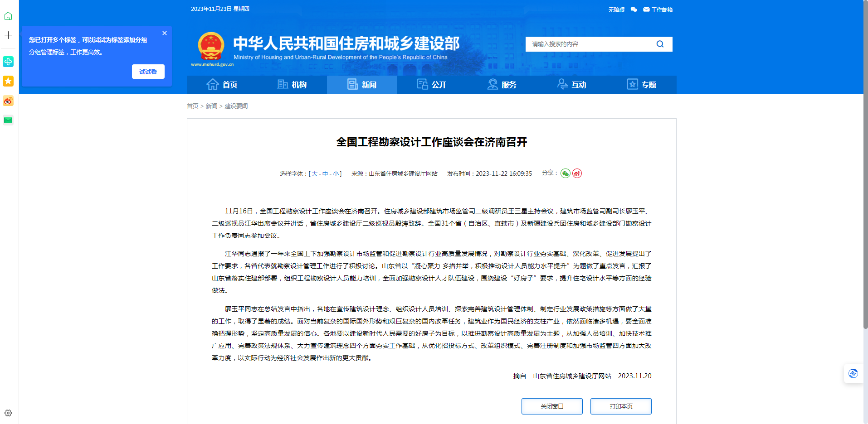The height and width of the screenshot is (424, 868).
Task: Click the 关闭窗口 button
Action: [552, 406]
